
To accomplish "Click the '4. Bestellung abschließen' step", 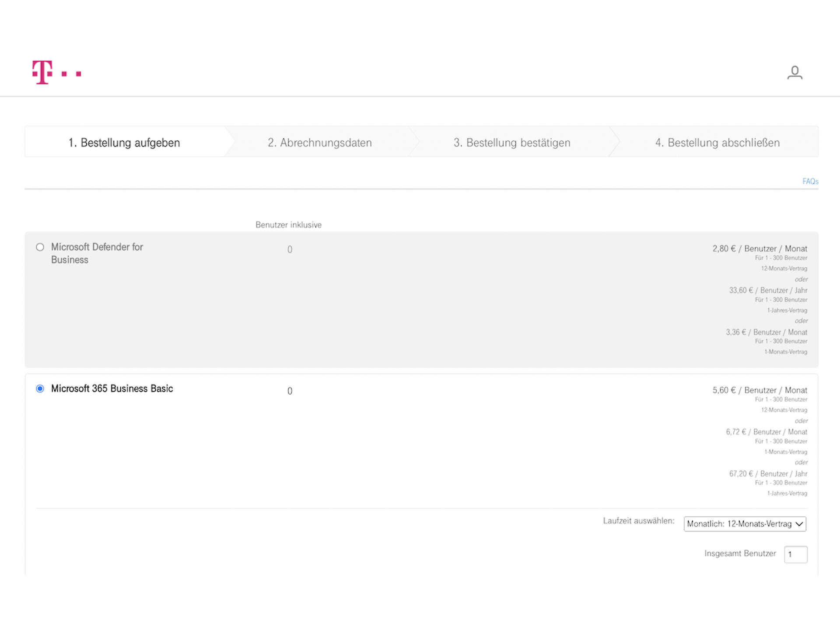I will pyautogui.click(x=717, y=142).
